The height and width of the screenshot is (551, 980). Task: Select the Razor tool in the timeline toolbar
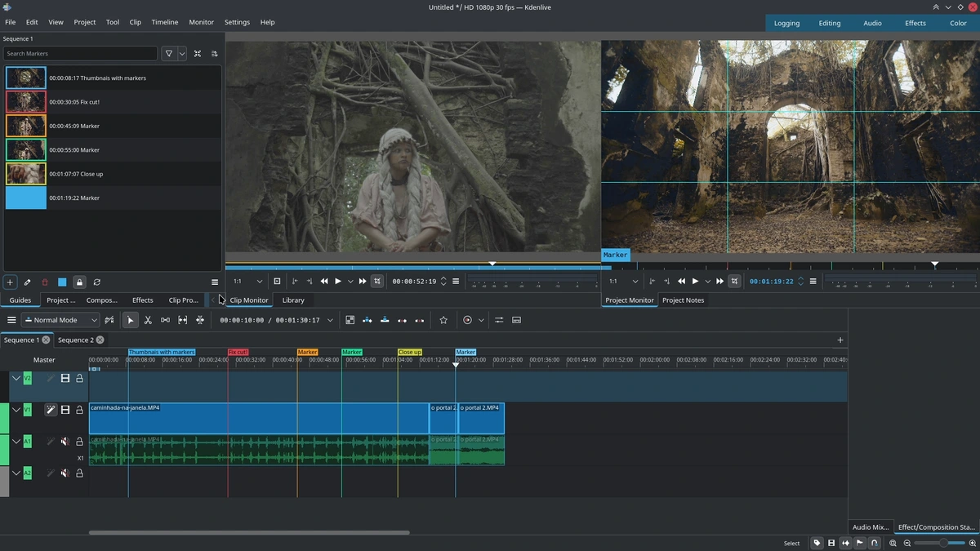click(148, 320)
